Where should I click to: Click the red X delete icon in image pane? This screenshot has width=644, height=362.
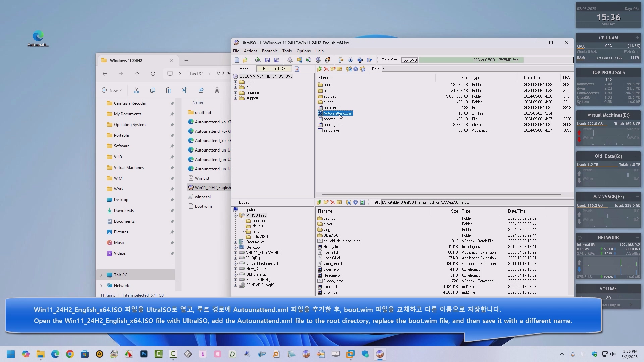[x=326, y=69]
